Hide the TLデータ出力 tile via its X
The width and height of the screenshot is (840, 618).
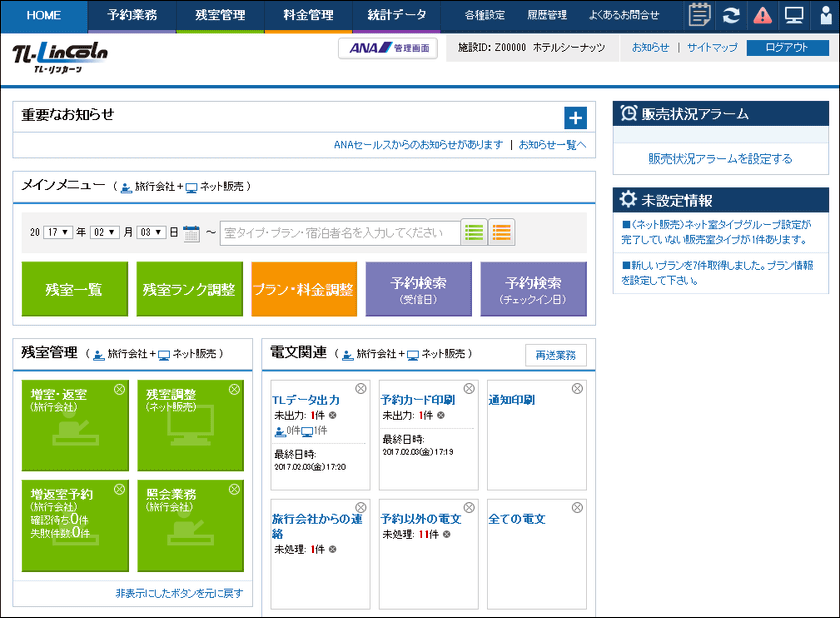[x=361, y=389]
